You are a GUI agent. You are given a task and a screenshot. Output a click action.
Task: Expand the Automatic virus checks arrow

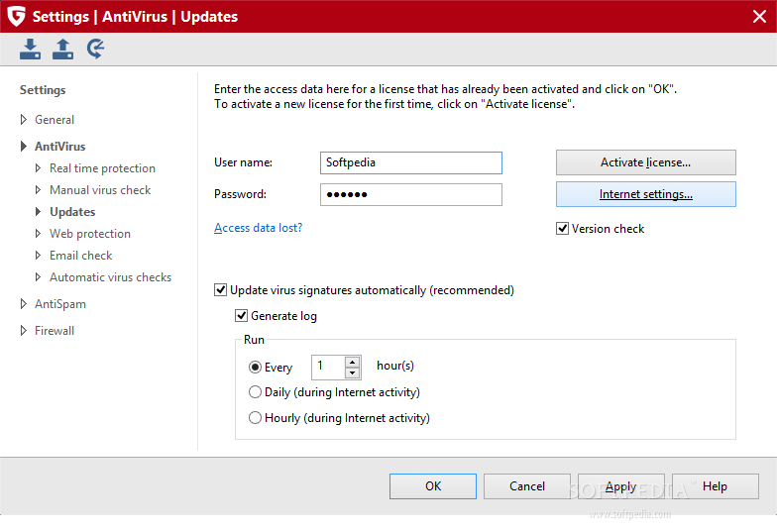point(38,277)
